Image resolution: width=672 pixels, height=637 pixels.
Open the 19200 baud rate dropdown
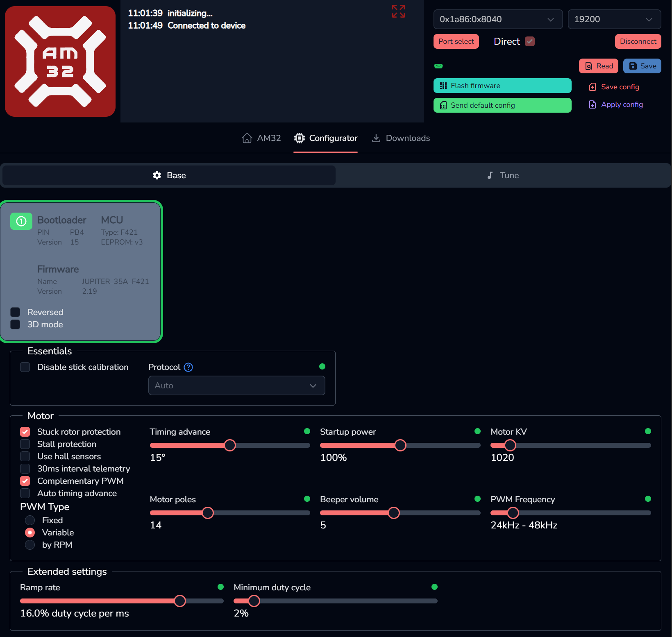click(614, 19)
